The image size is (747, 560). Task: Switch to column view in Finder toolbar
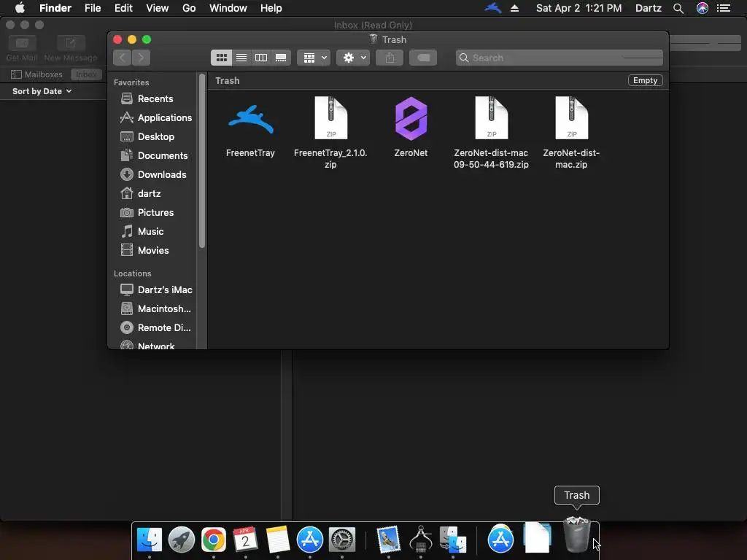pos(261,58)
